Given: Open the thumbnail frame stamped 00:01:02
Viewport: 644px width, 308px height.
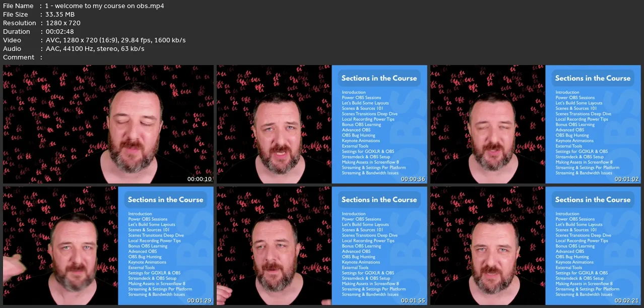Looking at the screenshot, I should point(536,124).
